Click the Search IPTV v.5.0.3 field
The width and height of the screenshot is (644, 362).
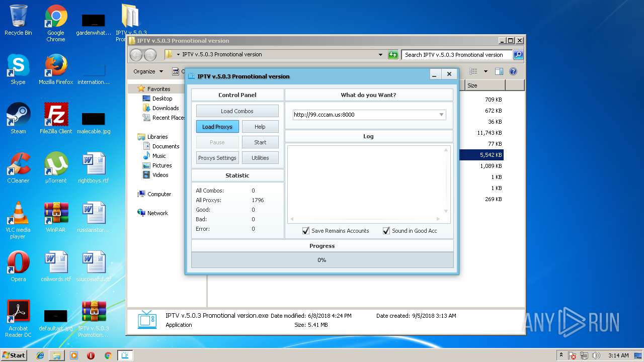coord(457,55)
